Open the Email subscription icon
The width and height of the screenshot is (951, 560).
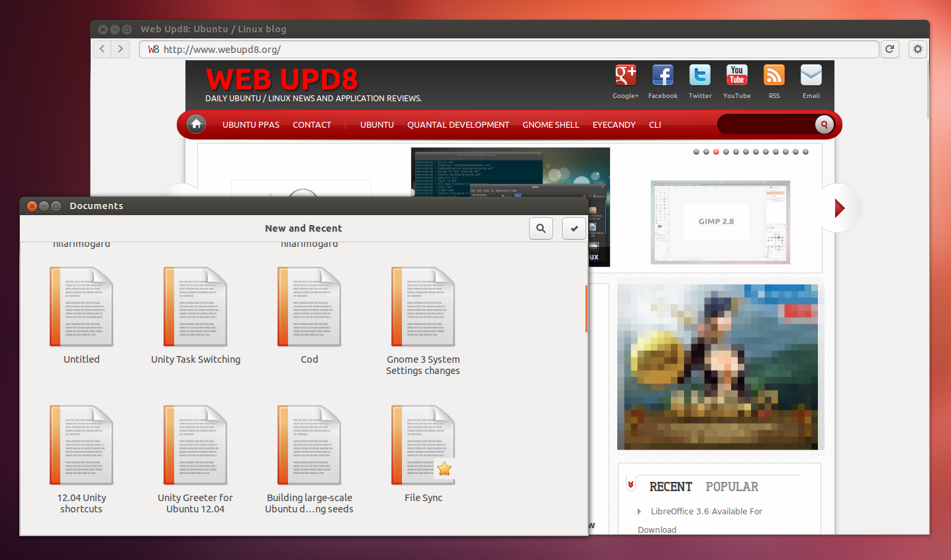[x=811, y=75]
